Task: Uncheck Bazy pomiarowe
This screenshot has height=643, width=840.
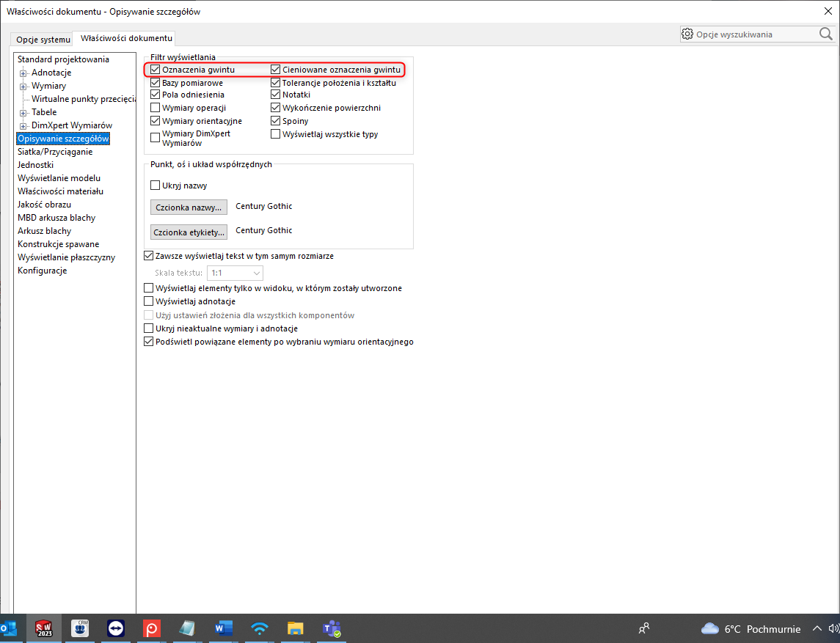Action: pyautogui.click(x=156, y=82)
